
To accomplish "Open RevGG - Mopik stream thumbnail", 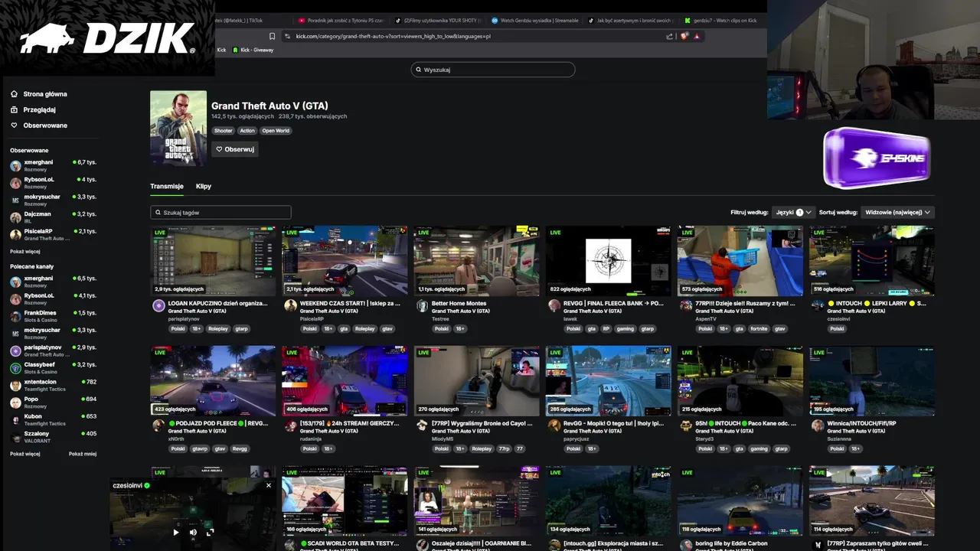I will [609, 380].
